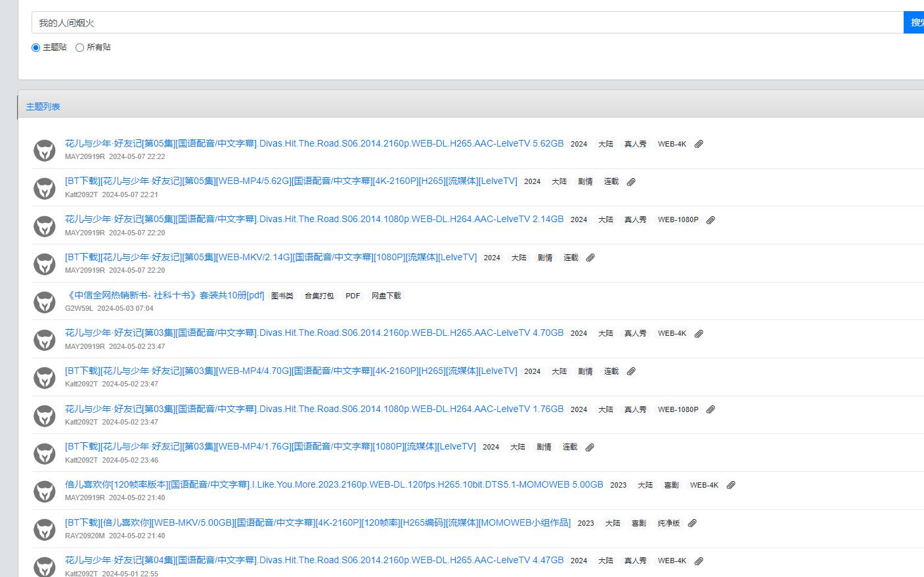
Task: Click avatar of BT下载 第03集 WEB-MP4/4.70G post
Action: 45,378
